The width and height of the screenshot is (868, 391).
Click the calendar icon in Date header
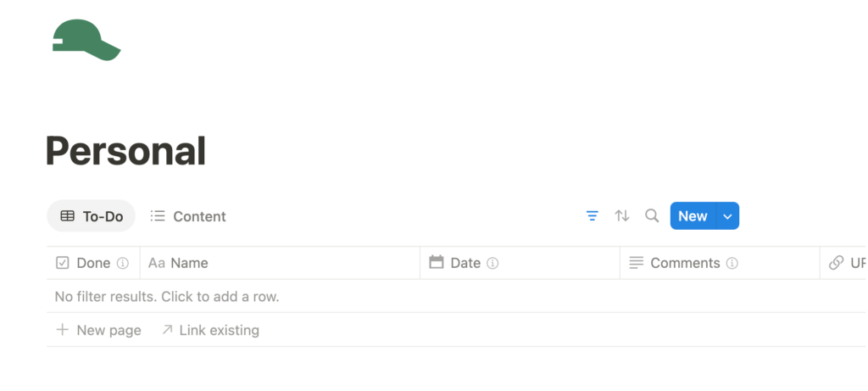point(437,263)
